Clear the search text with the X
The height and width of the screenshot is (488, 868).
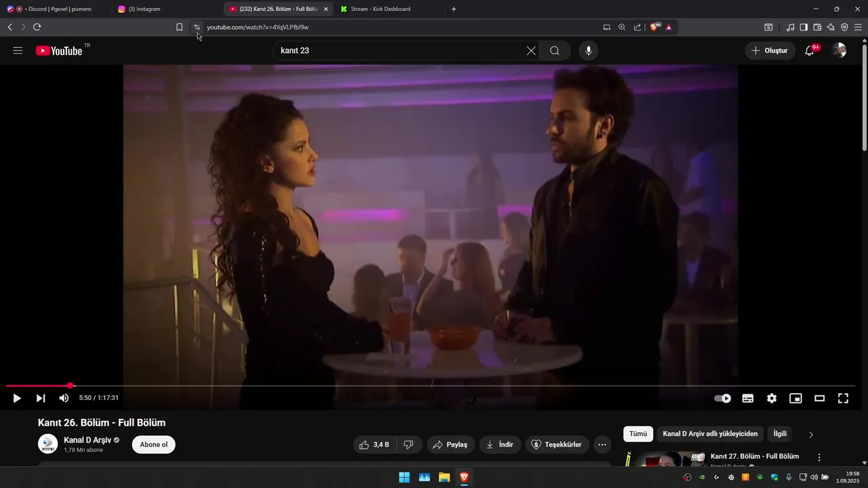[x=531, y=51]
